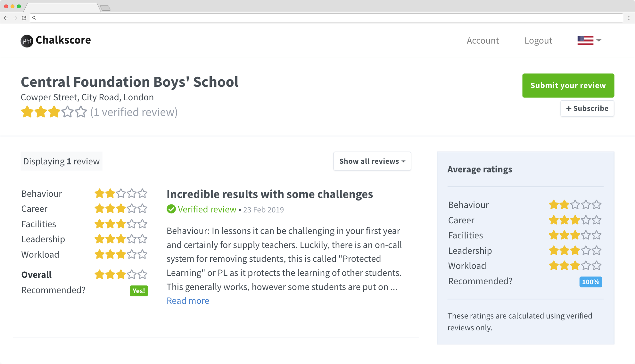Click the school's overall star rating
The height and width of the screenshot is (364, 635).
[54, 112]
